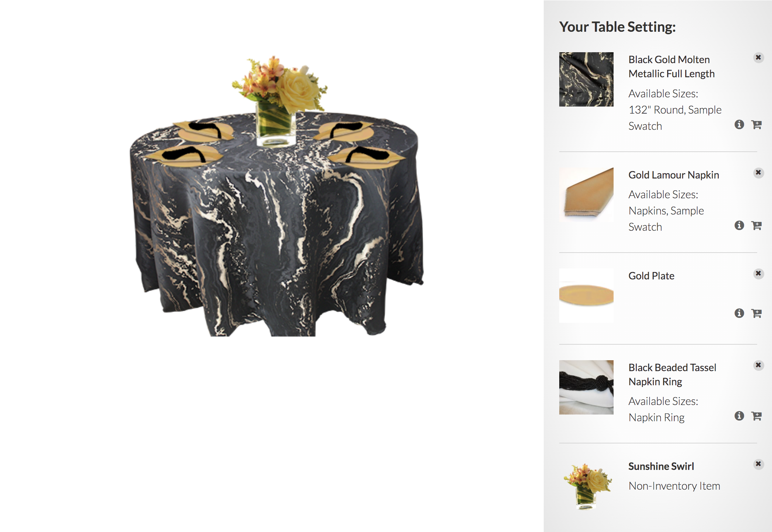
Task: Remove Black Gold Molten Metallic Full Length item
Action: 758,58
